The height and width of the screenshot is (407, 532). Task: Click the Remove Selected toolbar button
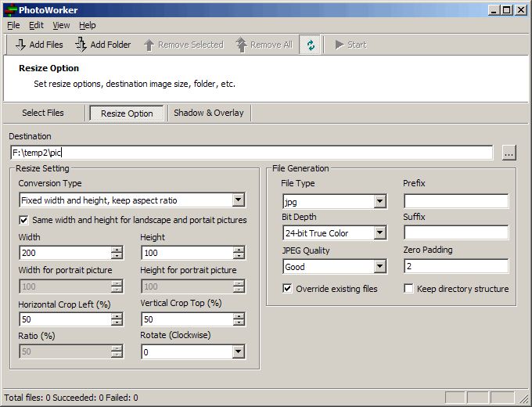coord(184,45)
